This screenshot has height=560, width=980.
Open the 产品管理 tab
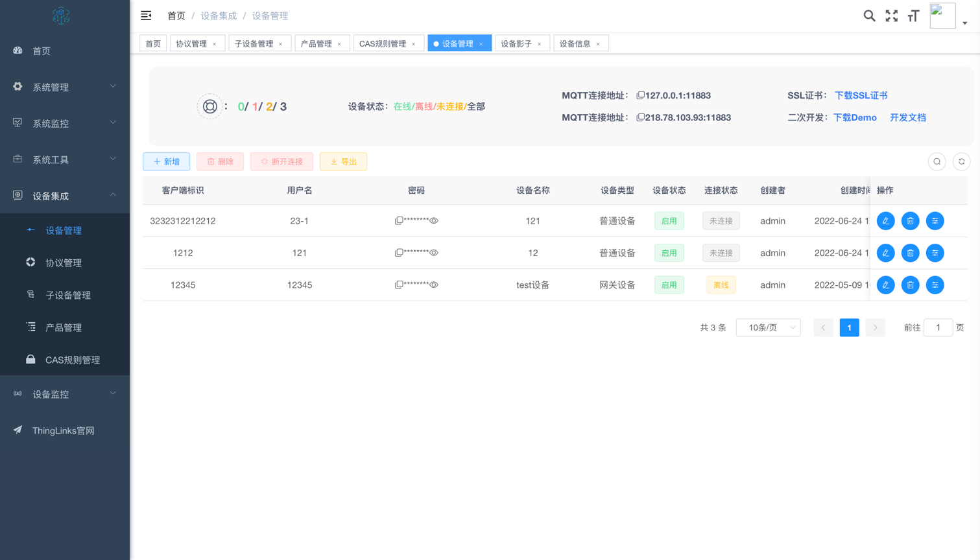click(318, 42)
